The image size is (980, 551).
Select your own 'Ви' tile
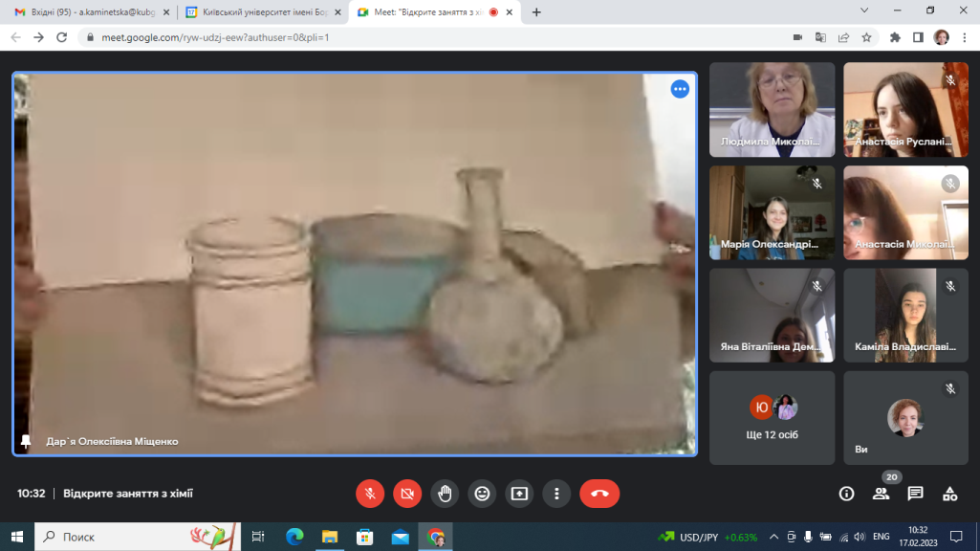tap(905, 418)
